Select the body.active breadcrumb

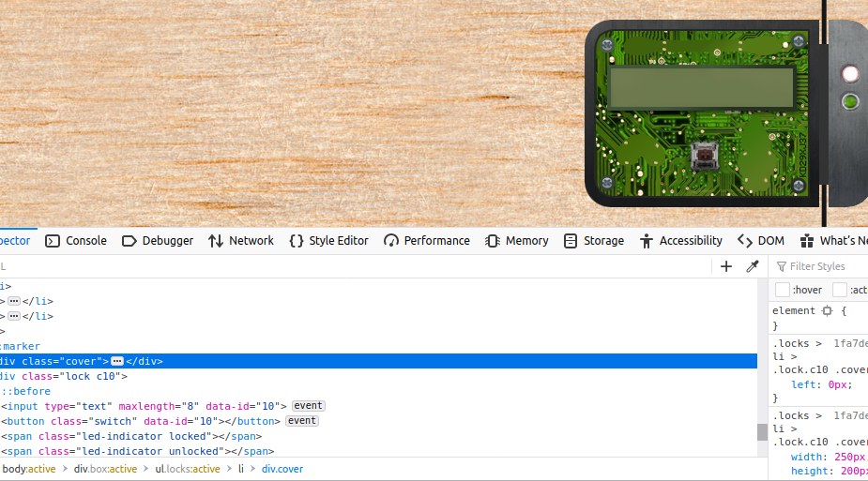(x=29, y=469)
